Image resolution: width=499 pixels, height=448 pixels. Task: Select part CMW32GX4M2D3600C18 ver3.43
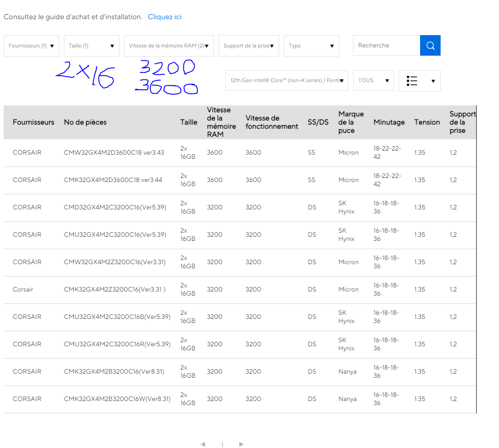click(114, 152)
